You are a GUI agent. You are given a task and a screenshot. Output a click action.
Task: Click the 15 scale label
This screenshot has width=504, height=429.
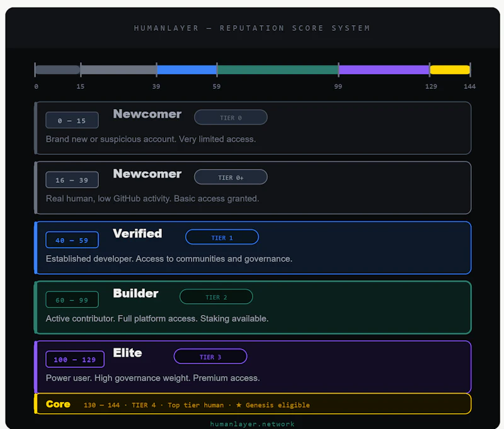click(x=81, y=86)
